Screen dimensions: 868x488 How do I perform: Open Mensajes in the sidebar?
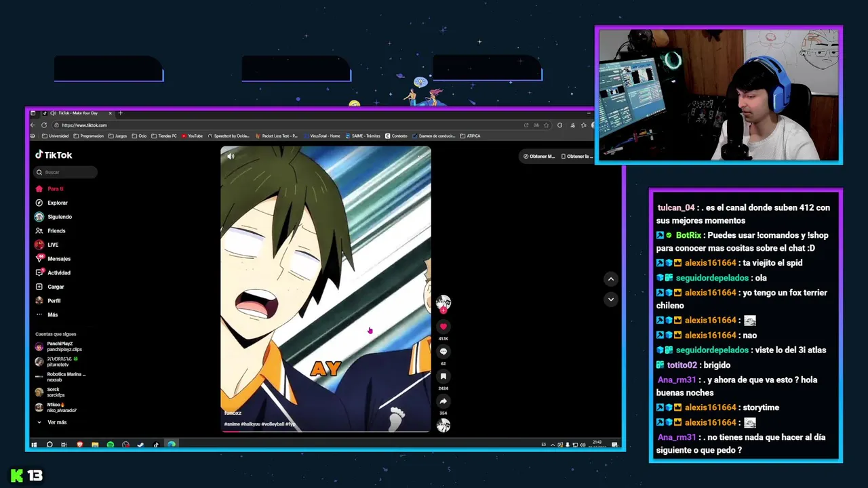[53, 259]
